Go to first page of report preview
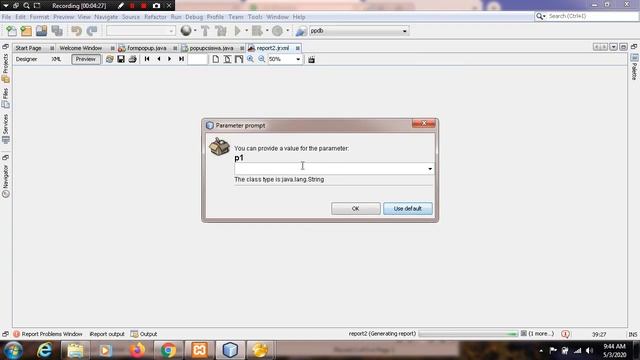The image size is (640, 360). tap(147, 59)
